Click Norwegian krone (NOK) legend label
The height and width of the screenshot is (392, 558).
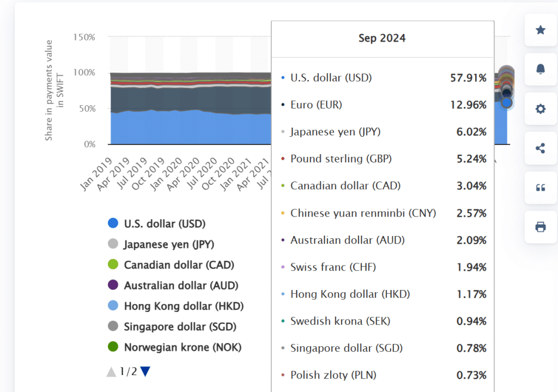[x=183, y=347]
